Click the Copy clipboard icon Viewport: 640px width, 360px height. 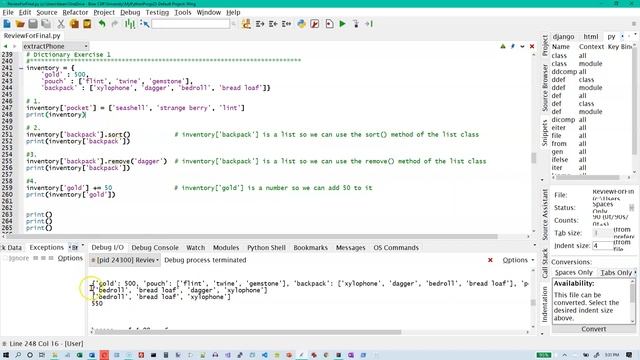74,24
